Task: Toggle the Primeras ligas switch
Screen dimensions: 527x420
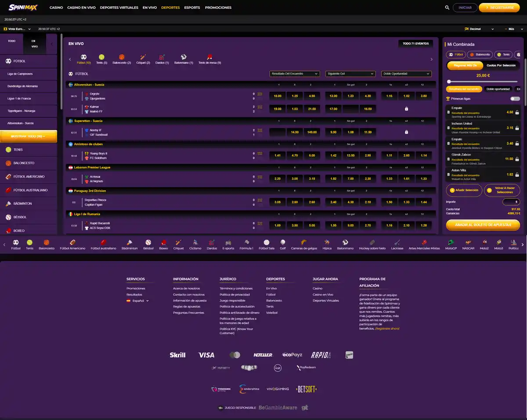Action: click(515, 99)
